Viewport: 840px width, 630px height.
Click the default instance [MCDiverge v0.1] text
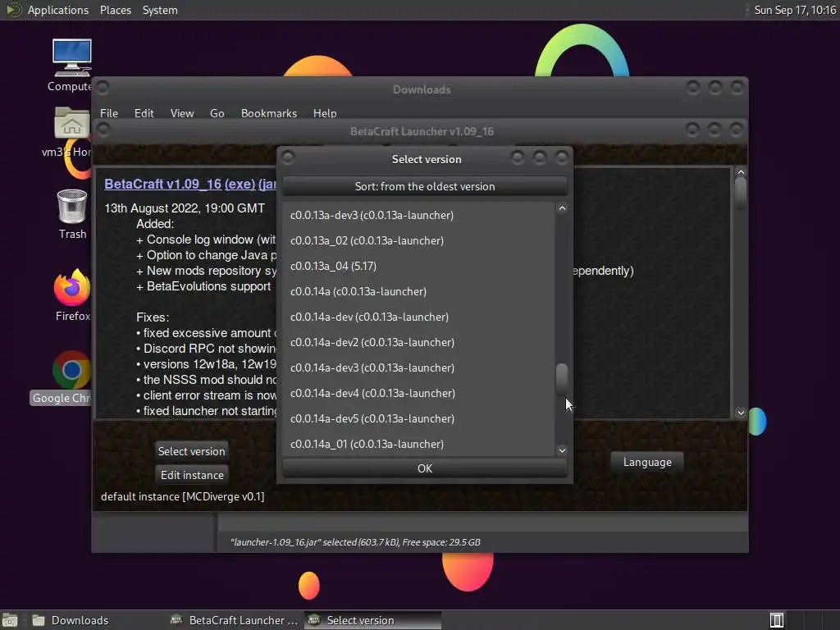coord(183,496)
